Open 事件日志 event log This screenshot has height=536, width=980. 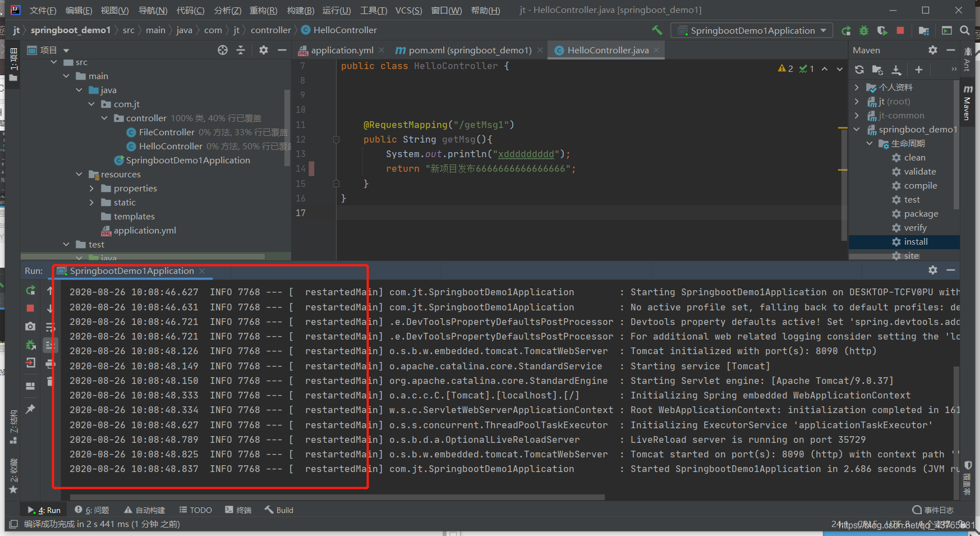click(x=932, y=510)
